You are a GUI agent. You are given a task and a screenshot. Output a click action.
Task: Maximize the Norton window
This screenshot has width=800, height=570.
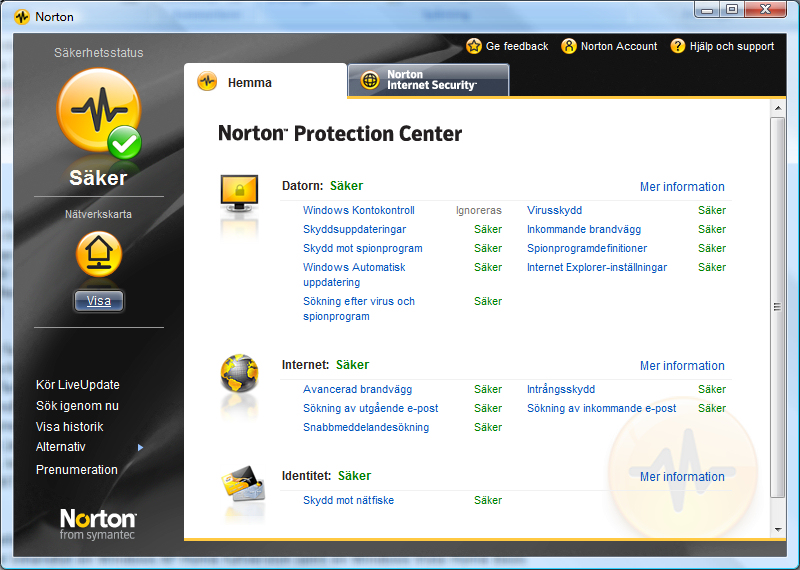coord(732,10)
